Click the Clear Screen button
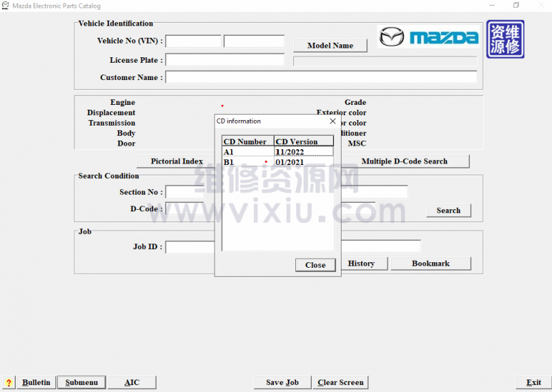 [x=340, y=382]
